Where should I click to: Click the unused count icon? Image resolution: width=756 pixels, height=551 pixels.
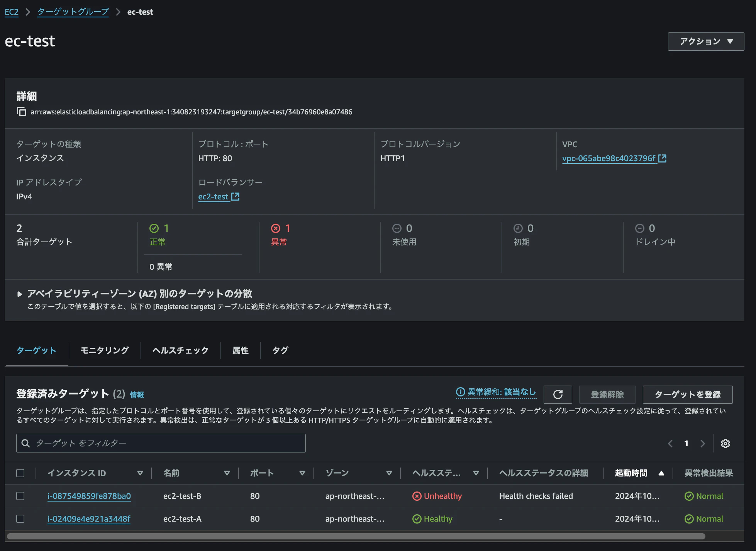397,228
